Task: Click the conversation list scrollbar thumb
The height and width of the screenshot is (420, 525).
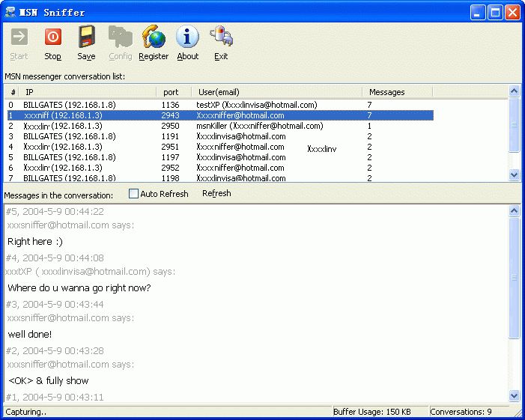Action: [514, 125]
